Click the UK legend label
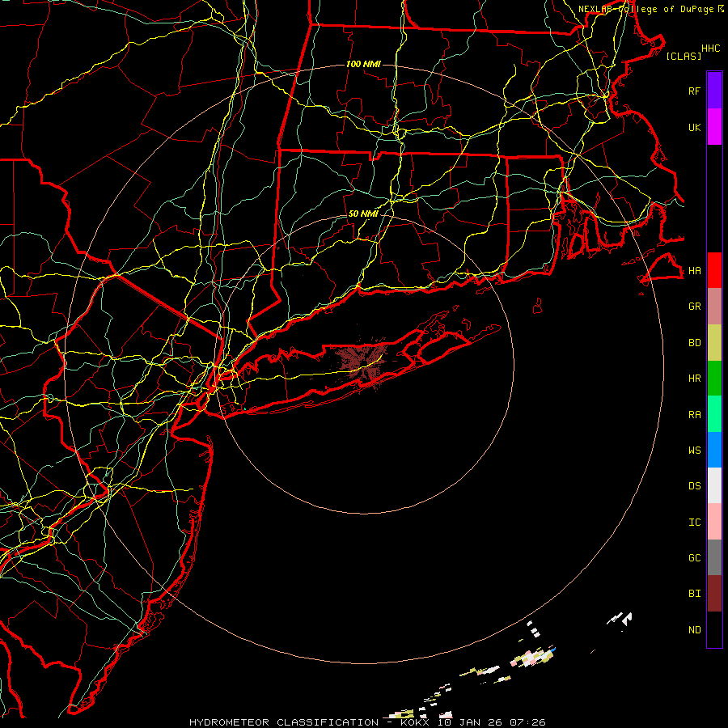728x728 pixels. tap(694, 127)
